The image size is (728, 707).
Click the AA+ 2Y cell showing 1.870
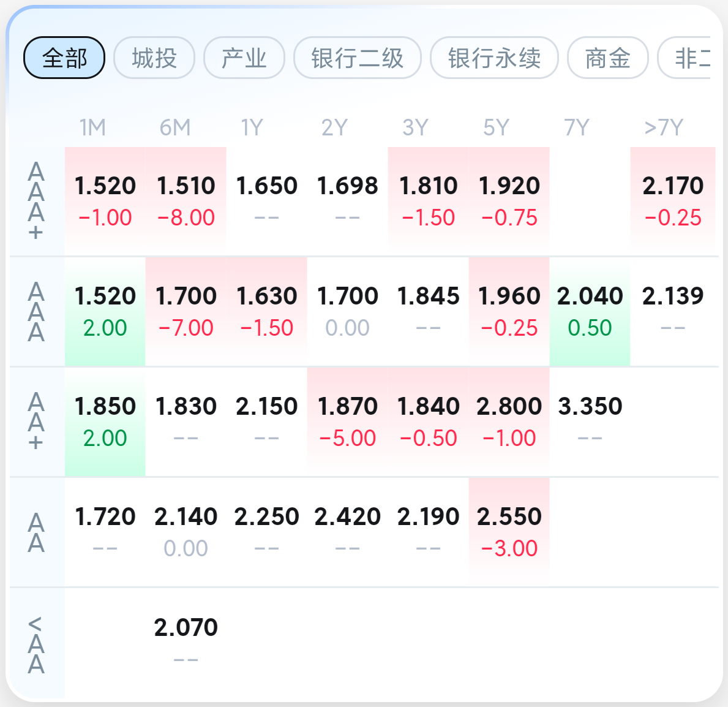347,422
